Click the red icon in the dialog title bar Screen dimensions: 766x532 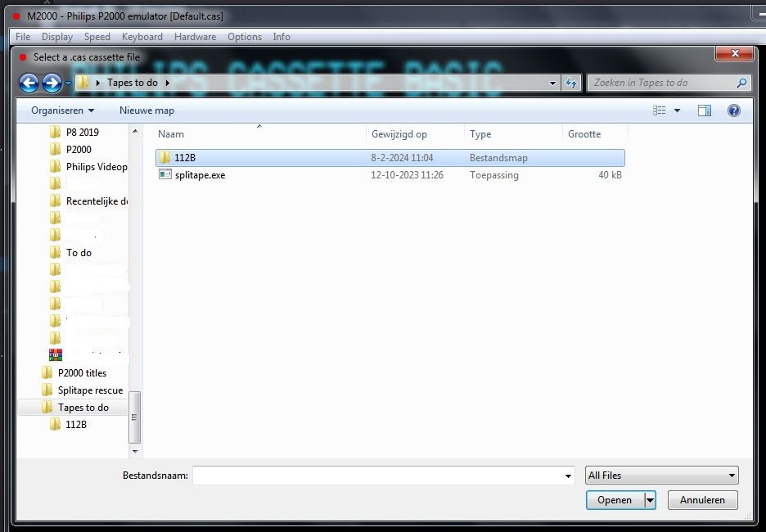coord(22,57)
